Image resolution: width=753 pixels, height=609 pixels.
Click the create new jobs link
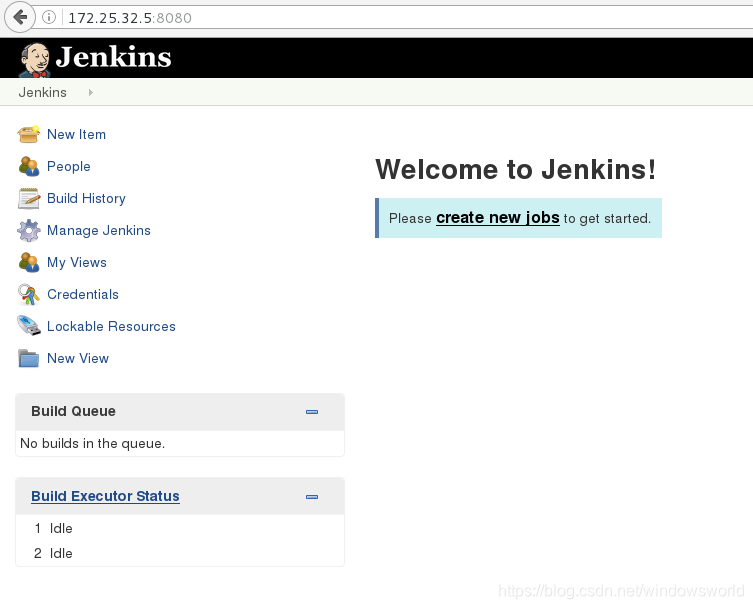click(498, 218)
